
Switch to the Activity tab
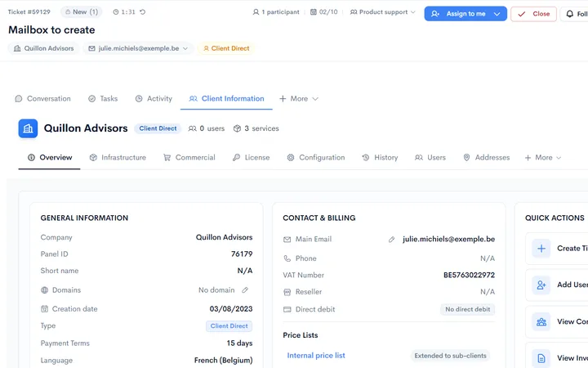pyautogui.click(x=154, y=99)
